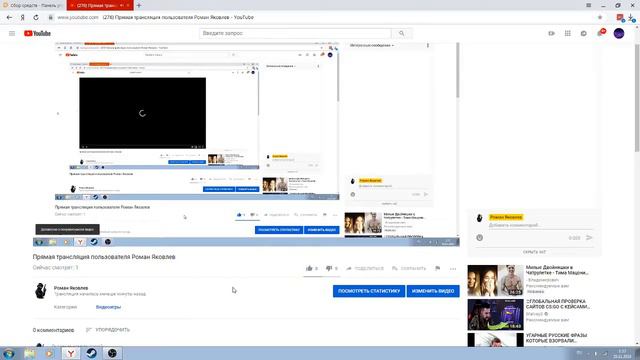640x360 pixels.
Task: Click the 'ПОДЕЛИТЬСЯ' share button
Action: coord(365,268)
